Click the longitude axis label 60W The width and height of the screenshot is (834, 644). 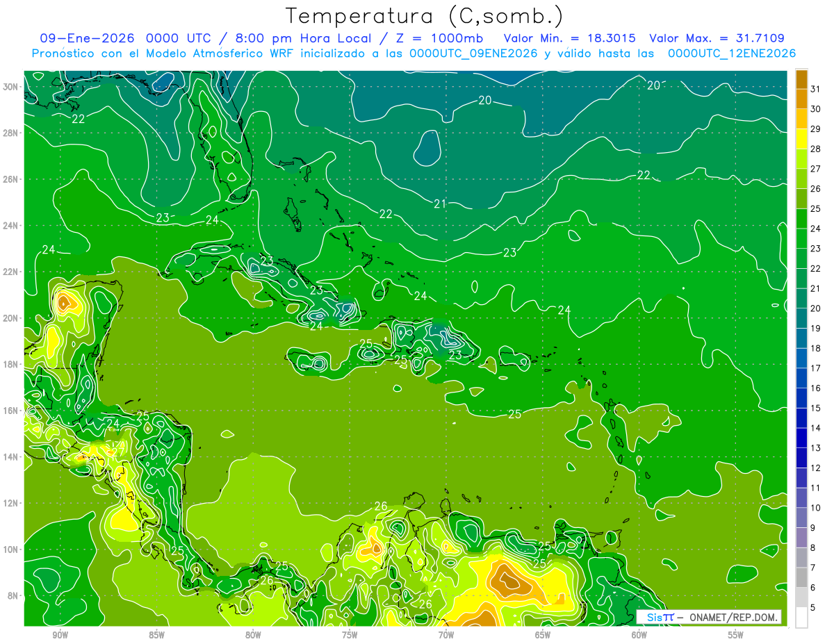coord(639,635)
